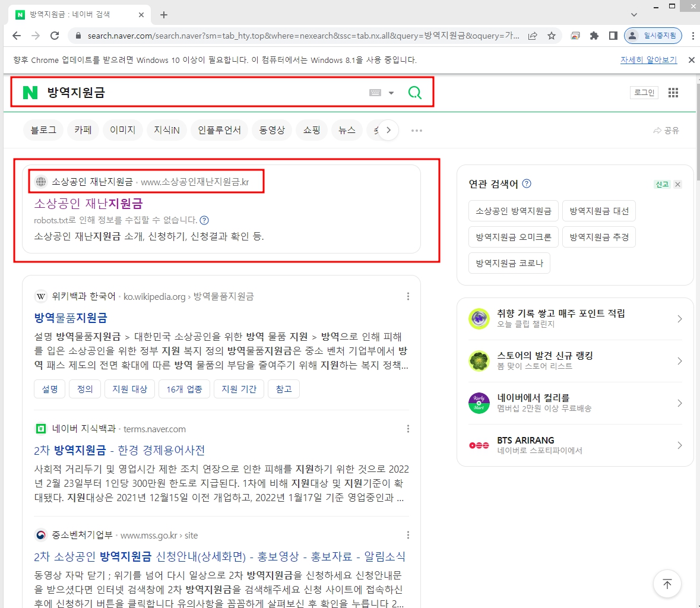Open the options menu for the Wikipedia result

[x=408, y=296]
